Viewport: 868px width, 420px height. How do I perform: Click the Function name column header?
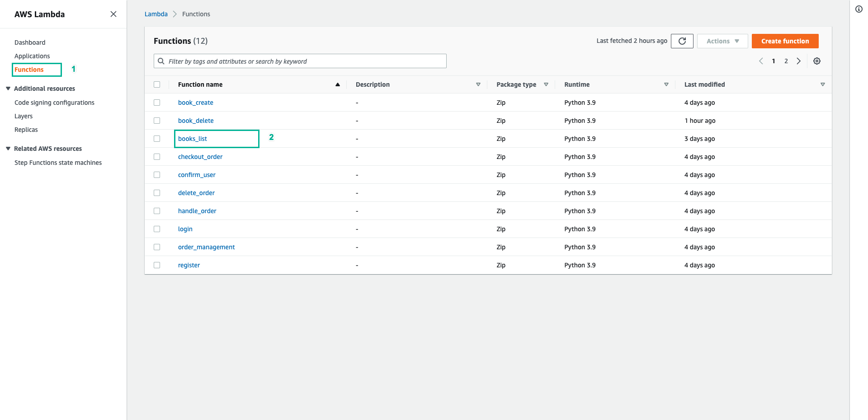(200, 84)
